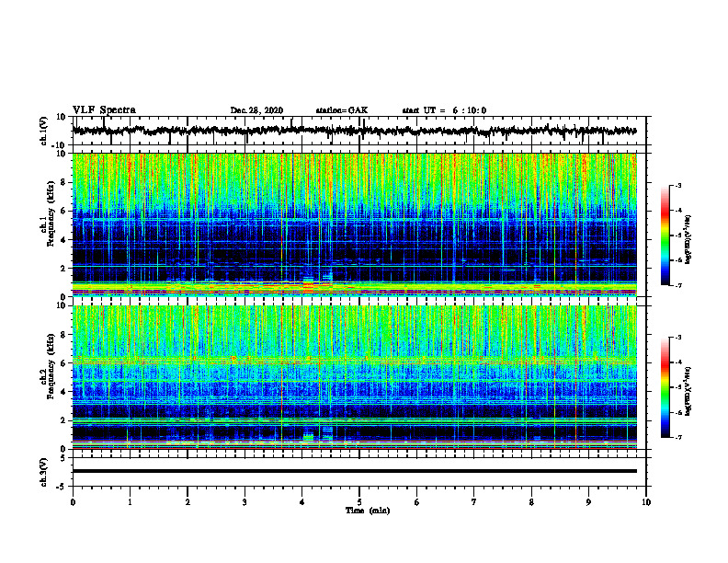Click time axis tick label "3"
This screenshot has width=728, height=563.
coord(245,502)
